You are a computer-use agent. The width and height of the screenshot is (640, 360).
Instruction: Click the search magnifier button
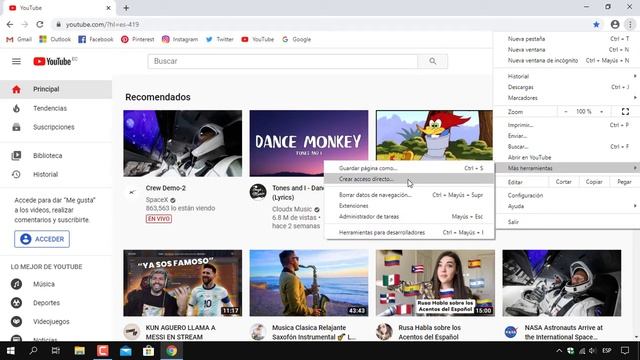point(433,61)
